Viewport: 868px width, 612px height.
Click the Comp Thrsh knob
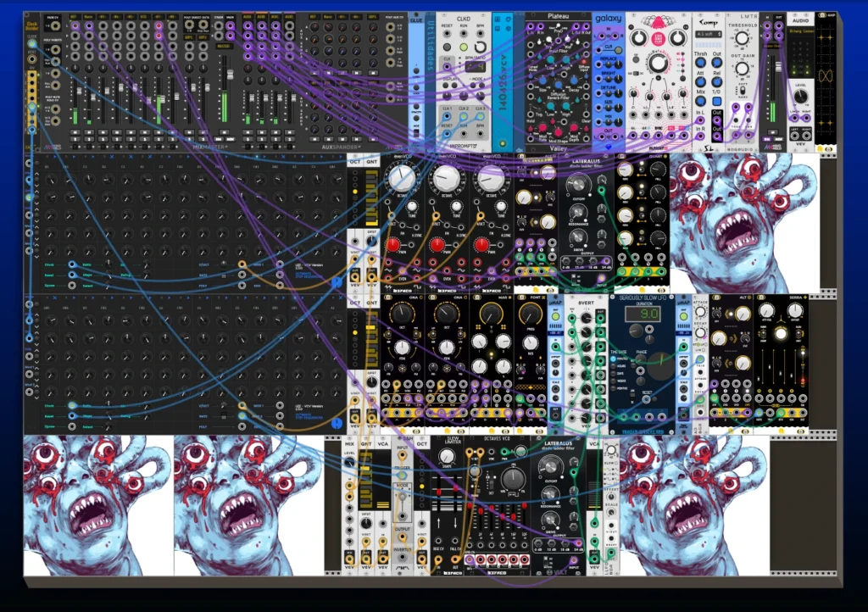click(701, 62)
